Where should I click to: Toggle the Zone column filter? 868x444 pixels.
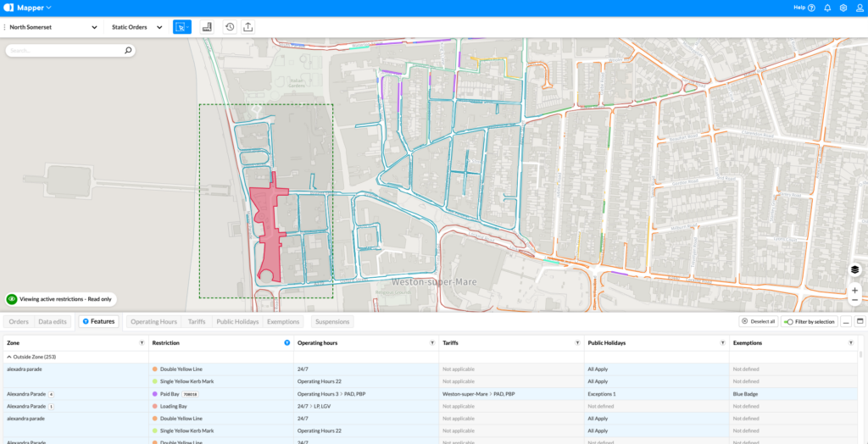tap(142, 343)
